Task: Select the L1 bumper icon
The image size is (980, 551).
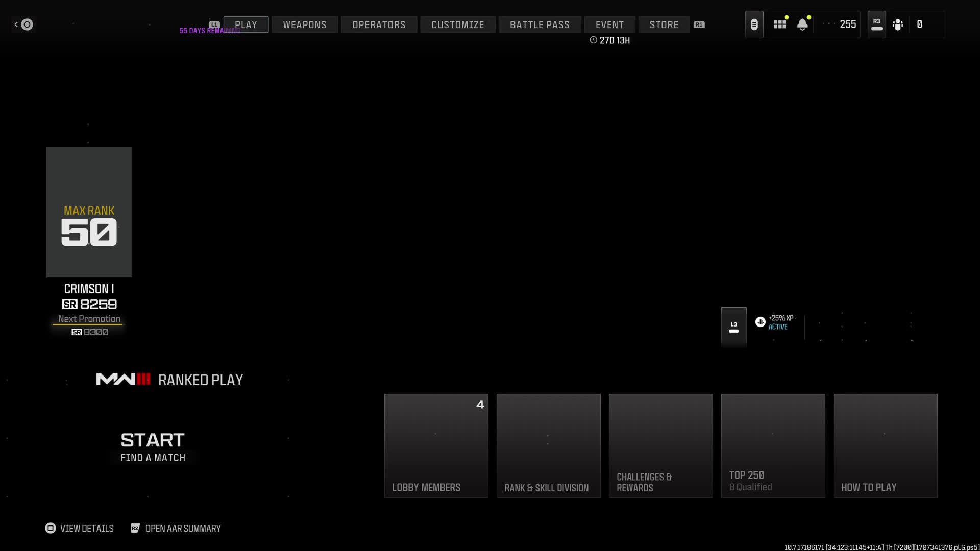Action: 214,24
